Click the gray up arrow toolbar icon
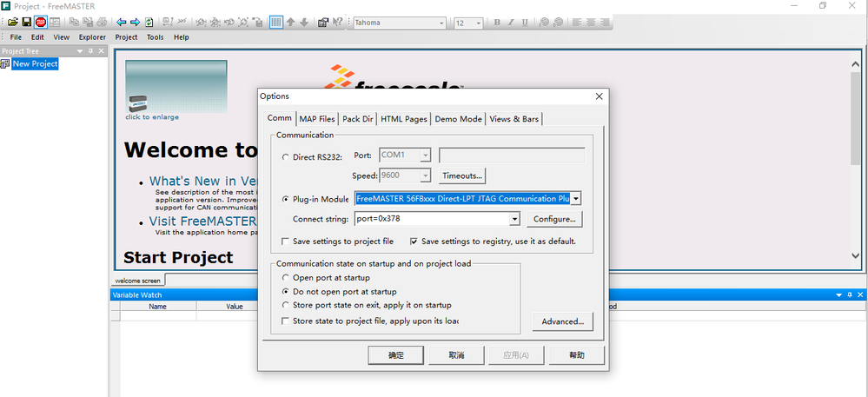Screen dimensions: 868x397 pyautogui.click(x=290, y=22)
